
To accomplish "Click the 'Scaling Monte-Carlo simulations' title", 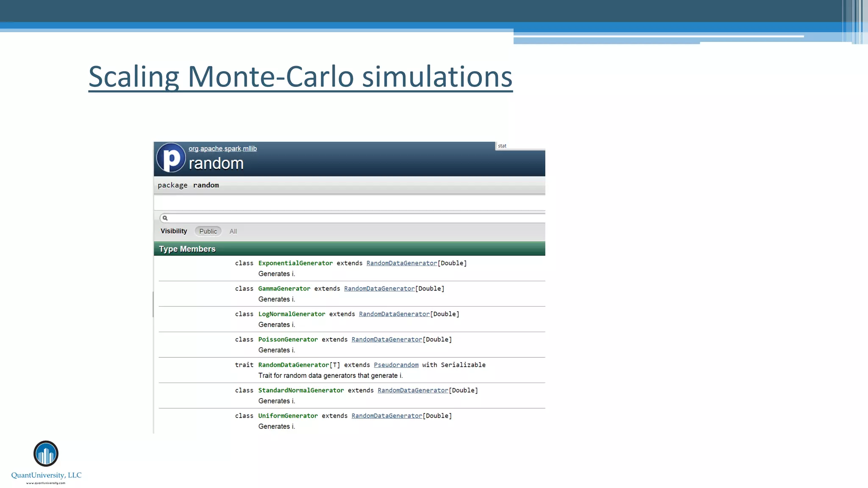I will pyautogui.click(x=300, y=77).
